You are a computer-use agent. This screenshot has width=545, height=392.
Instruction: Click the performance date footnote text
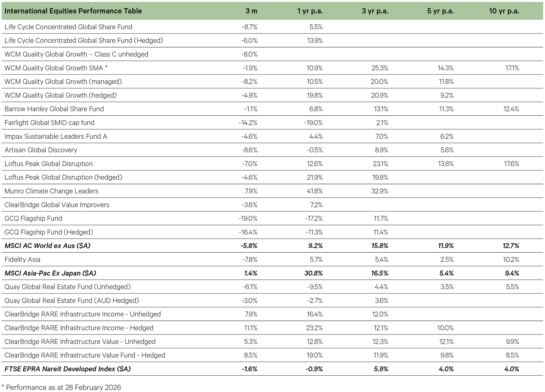tap(61, 388)
